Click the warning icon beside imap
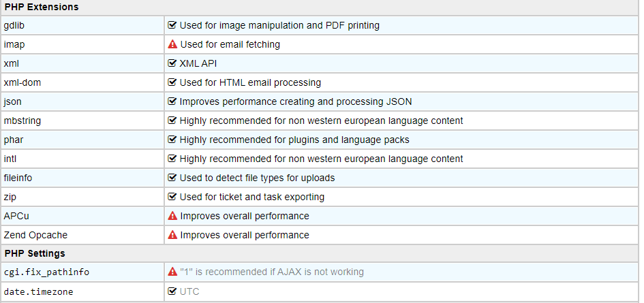 tap(172, 44)
